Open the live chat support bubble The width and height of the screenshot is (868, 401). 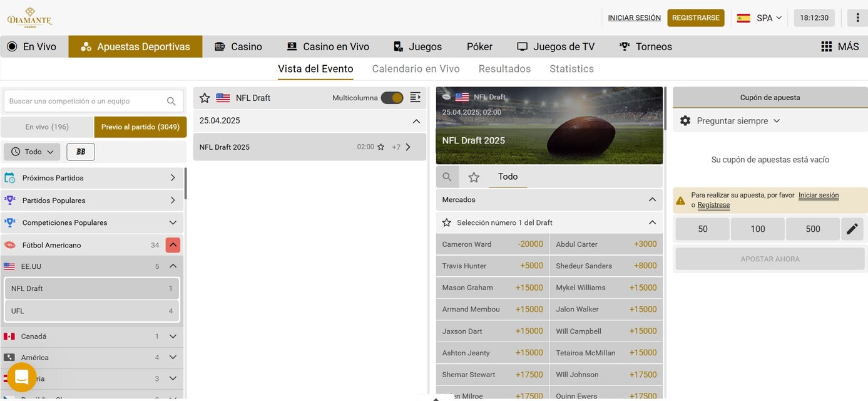click(22, 377)
